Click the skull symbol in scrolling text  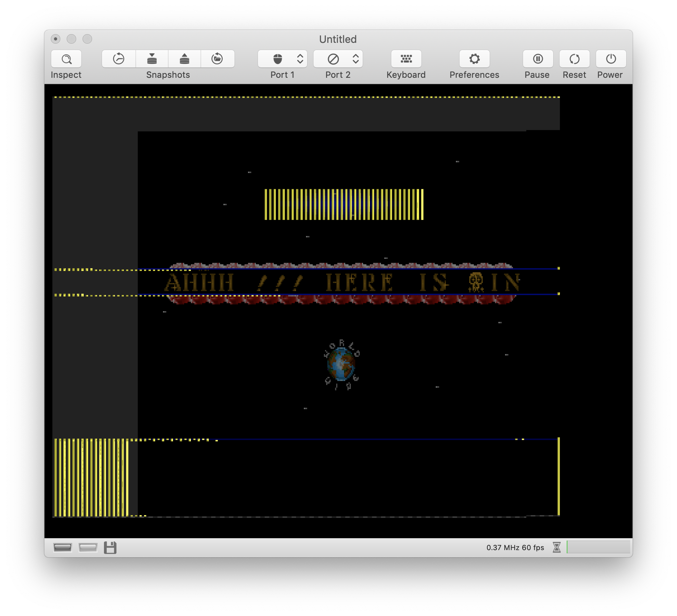tap(476, 282)
